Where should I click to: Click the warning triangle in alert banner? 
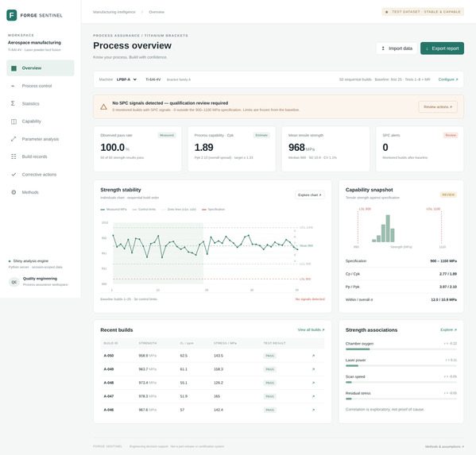tap(103, 106)
